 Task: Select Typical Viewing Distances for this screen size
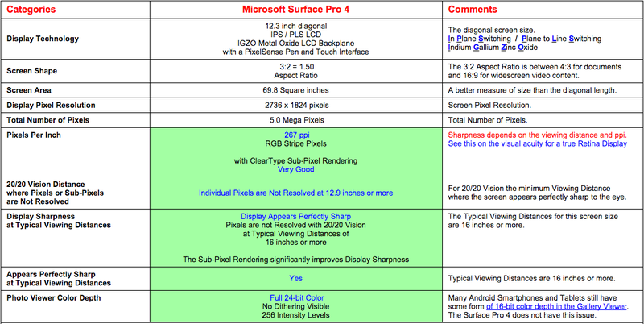pyautogui.click(x=533, y=221)
